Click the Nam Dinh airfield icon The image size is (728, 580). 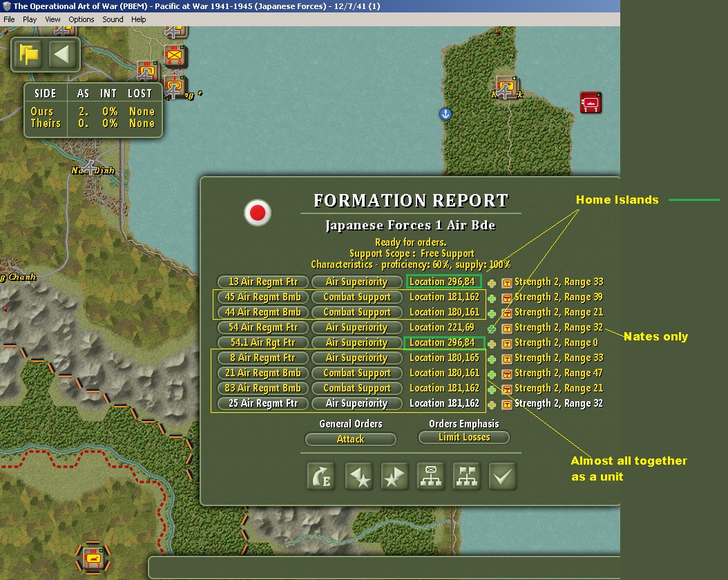[x=90, y=166]
